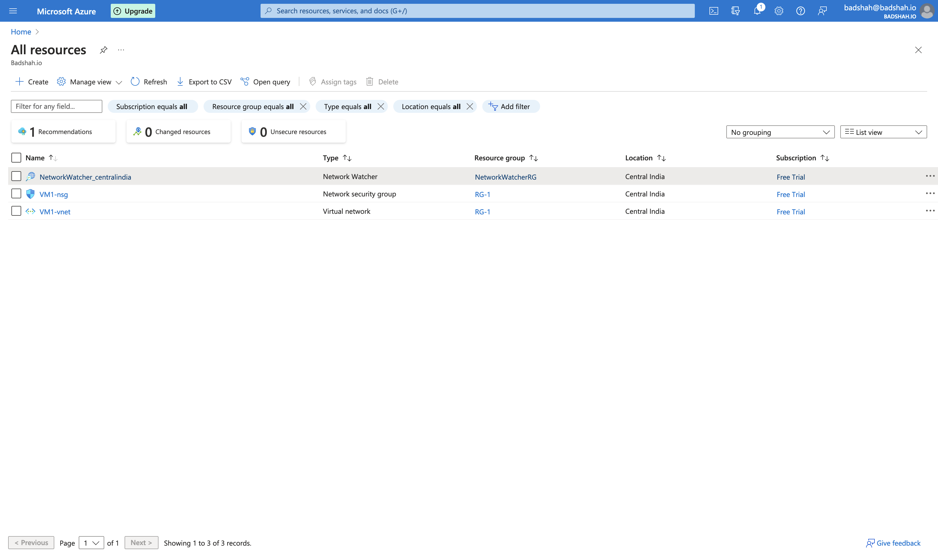
Task: Click the Help icon in top bar
Action: pos(800,11)
